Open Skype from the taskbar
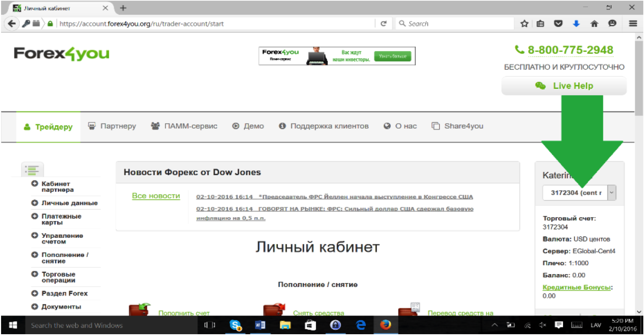The image size is (644, 336). (235, 325)
